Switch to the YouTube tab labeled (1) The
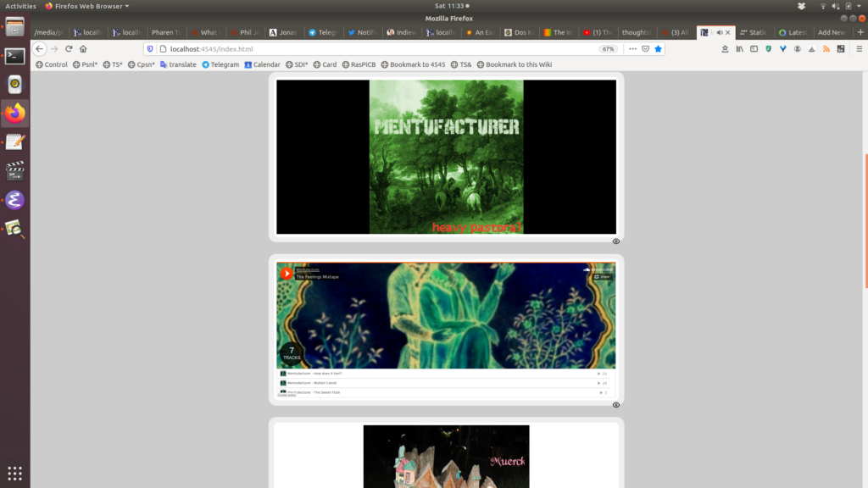This screenshot has height=488, width=868. pyautogui.click(x=598, y=33)
